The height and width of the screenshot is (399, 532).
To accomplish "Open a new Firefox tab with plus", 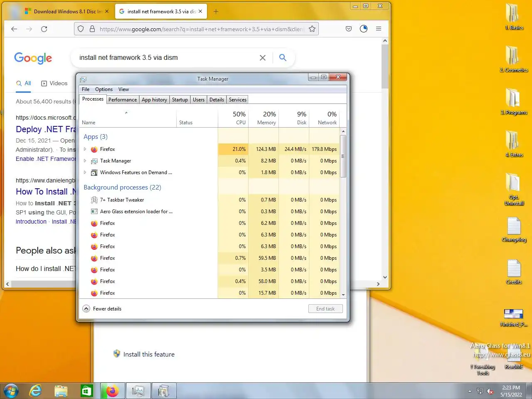I will coord(216,12).
